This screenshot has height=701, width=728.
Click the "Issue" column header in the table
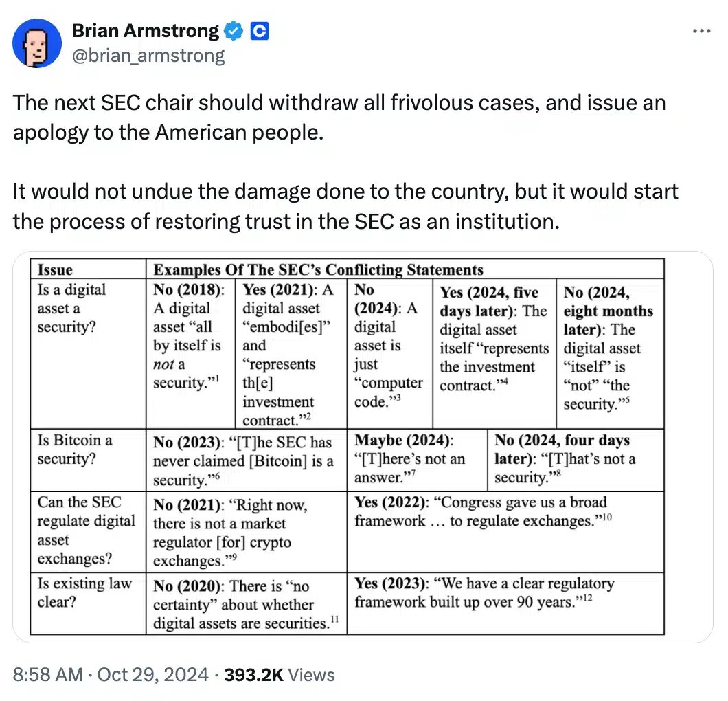(x=55, y=269)
